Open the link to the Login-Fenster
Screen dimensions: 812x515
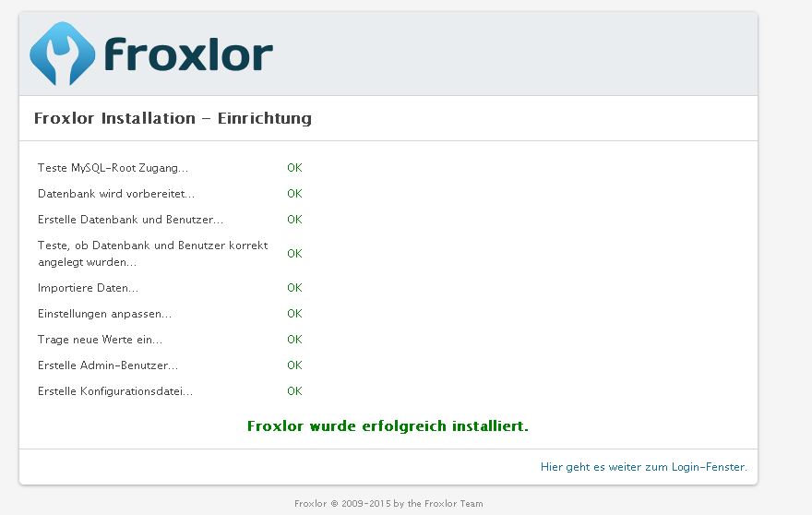coord(644,467)
